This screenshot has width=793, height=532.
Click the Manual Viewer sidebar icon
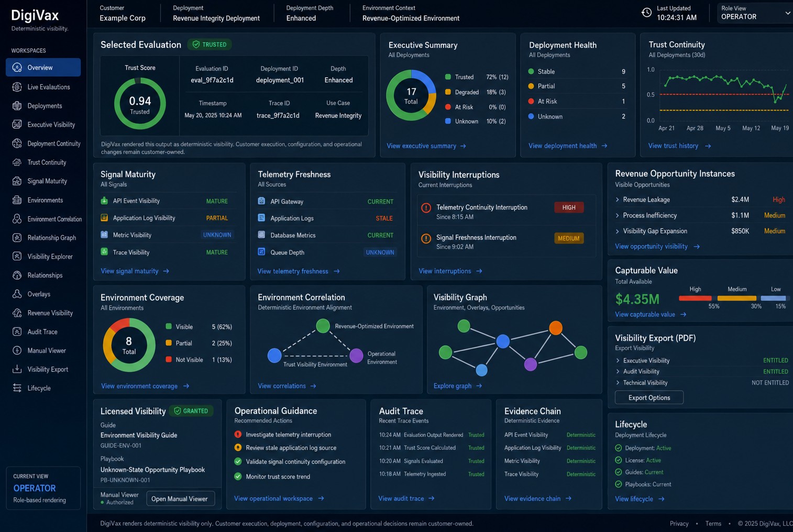click(x=17, y=351)
